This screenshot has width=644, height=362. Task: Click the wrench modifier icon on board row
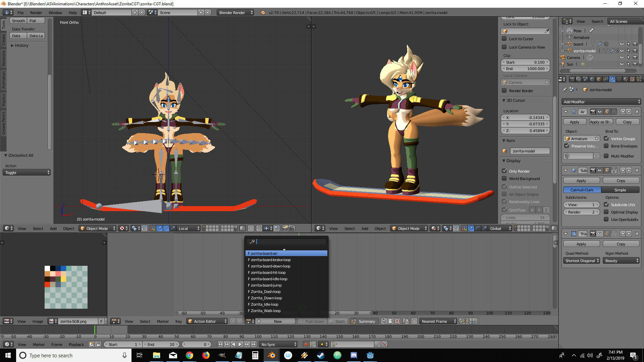[x=600, y=44]
